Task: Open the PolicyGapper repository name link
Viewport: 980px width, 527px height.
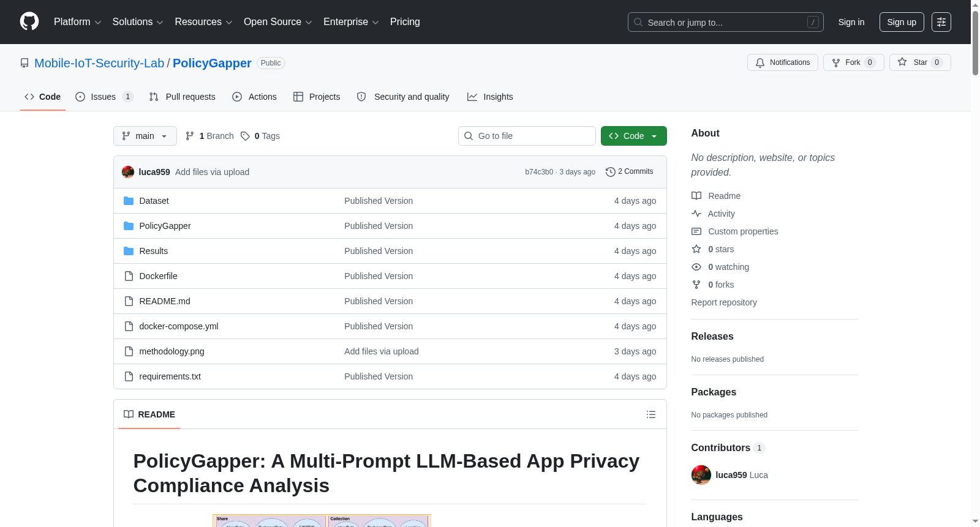Action: (212, 63)
